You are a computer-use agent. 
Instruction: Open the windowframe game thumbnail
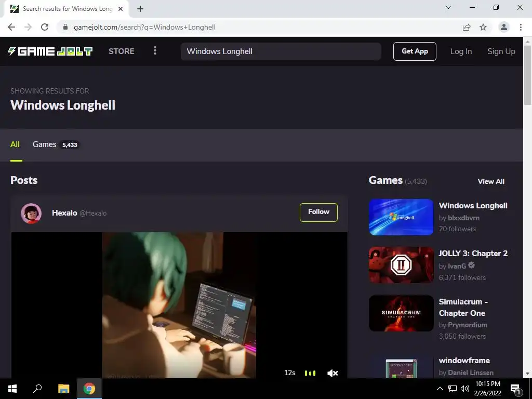401,368
